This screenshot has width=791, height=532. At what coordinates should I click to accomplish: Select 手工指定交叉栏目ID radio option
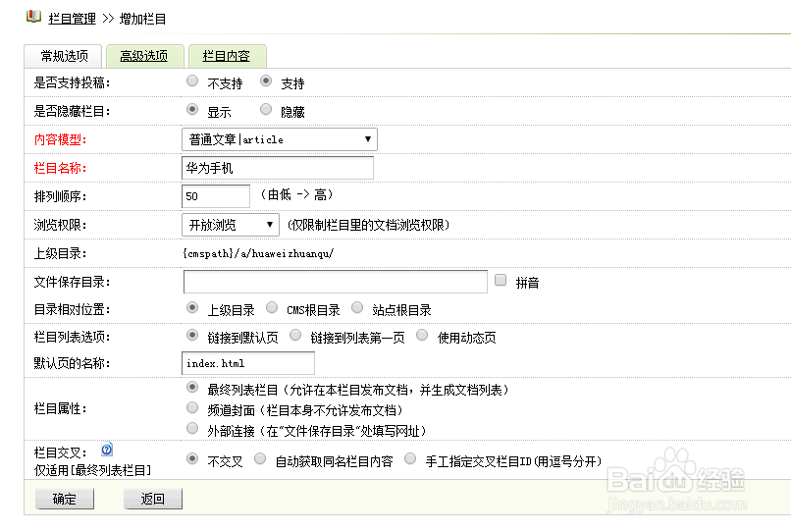point(410,458)
